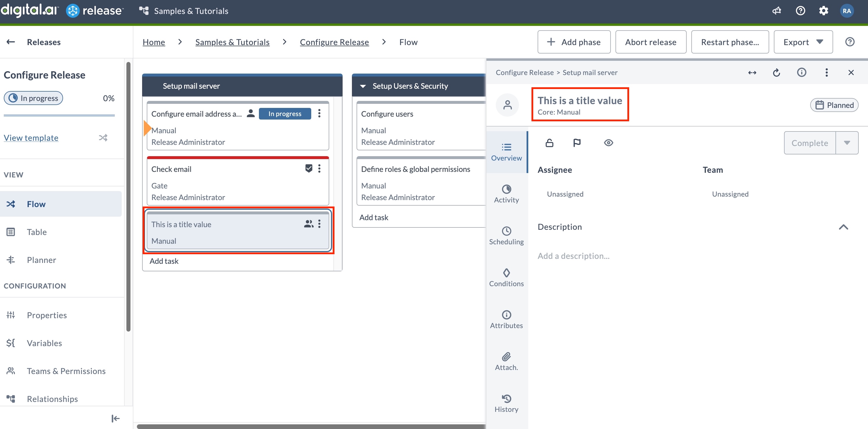The image size is (868, 429).
Task: Click the task assignee avatar icon
Action: pyautogui.click(x=507, y=105)
